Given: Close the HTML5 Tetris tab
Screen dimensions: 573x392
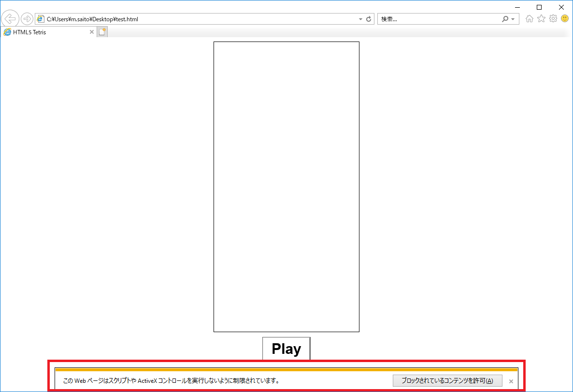Looking at the screenshot, I should pos(92,32).
